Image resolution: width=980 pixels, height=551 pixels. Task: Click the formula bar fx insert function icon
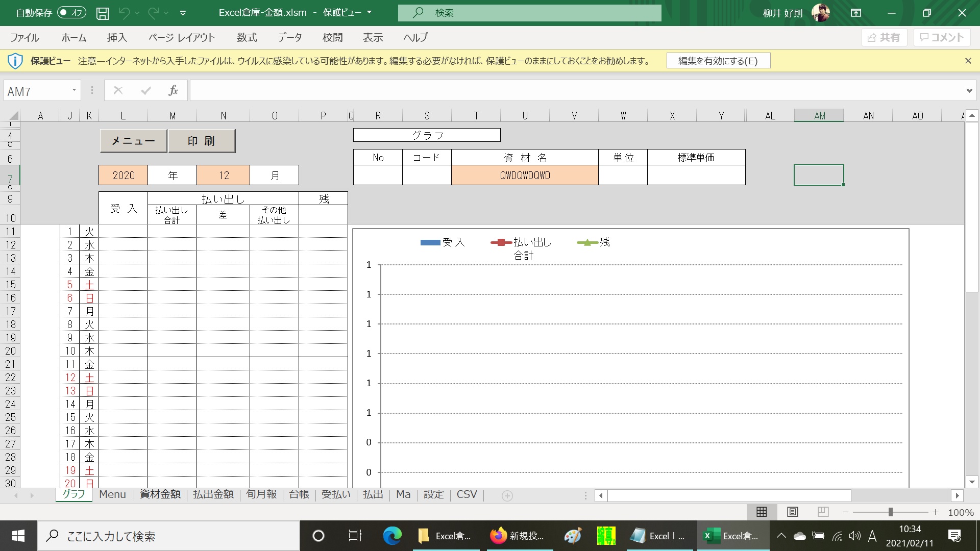click(x=173, y=91)
